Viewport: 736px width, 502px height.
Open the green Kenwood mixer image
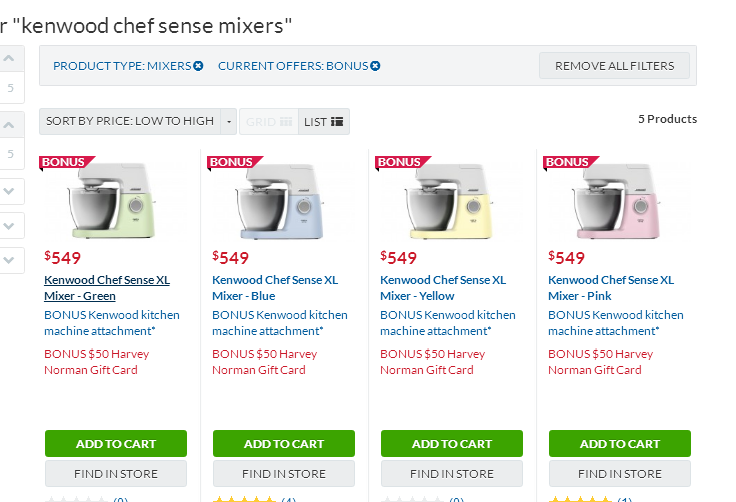[x=115, y=200]
